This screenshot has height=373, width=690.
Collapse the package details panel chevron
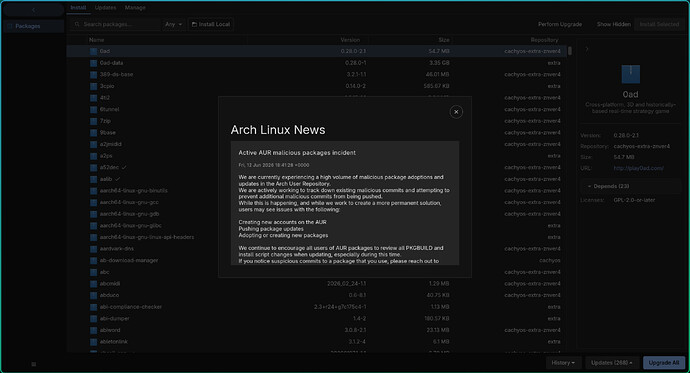tap(587, 49)
